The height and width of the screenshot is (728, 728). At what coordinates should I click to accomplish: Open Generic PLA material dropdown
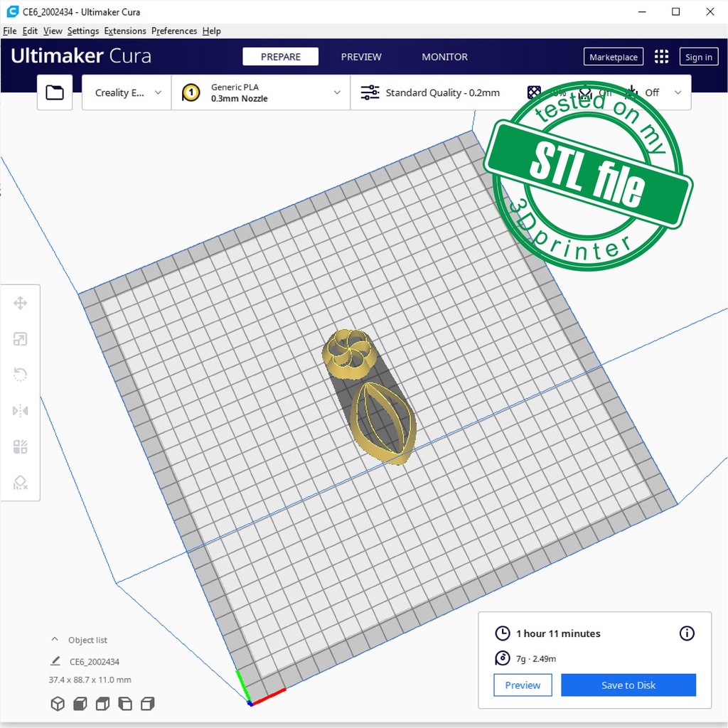(261, 92)
